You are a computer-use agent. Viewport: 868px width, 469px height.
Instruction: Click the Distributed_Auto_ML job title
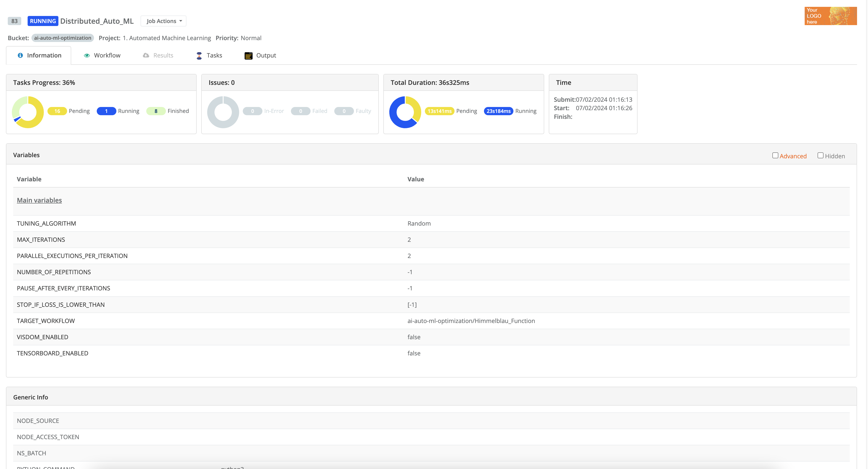(97, 21)
